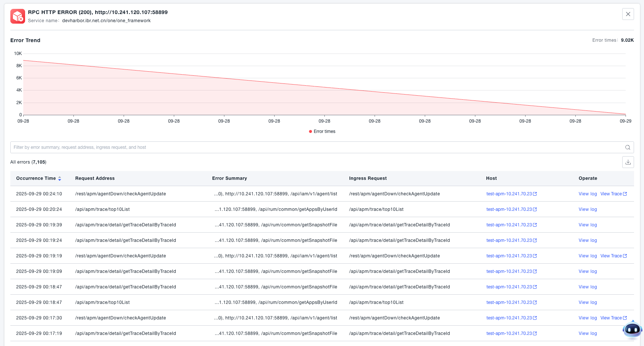The image size is (644, 346).
Task: Click View Trace for 00:17:30 error
Action: [611, 318]
